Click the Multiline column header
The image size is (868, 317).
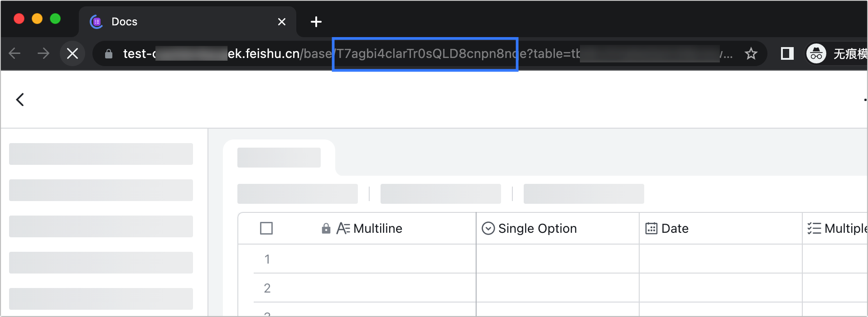pyautogui.click(x=377, y=228)
